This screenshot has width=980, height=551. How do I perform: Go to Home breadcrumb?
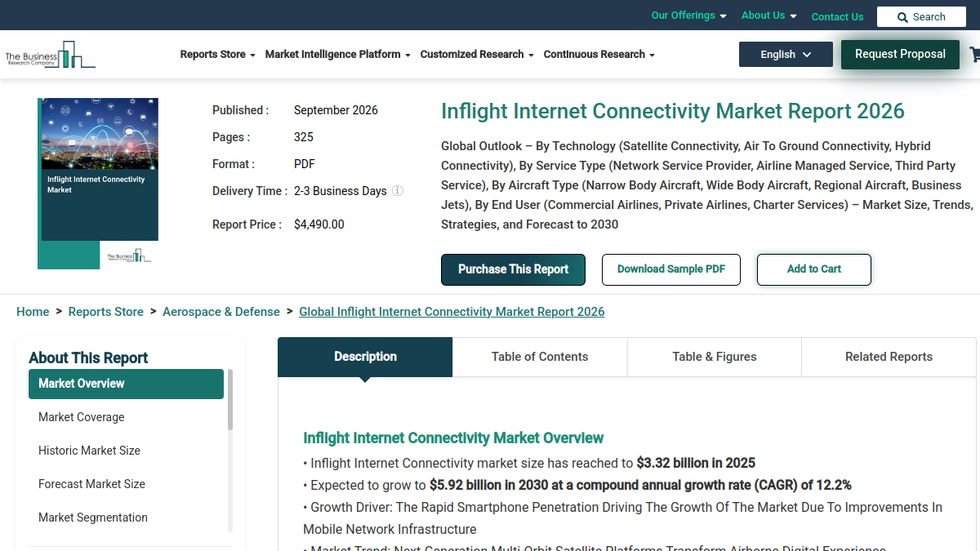33,312
